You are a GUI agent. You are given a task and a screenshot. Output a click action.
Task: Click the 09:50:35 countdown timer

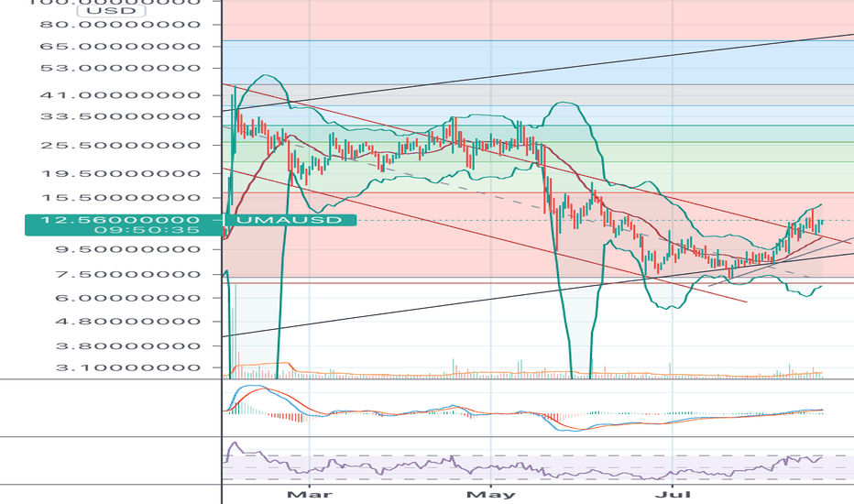(146, 230)
